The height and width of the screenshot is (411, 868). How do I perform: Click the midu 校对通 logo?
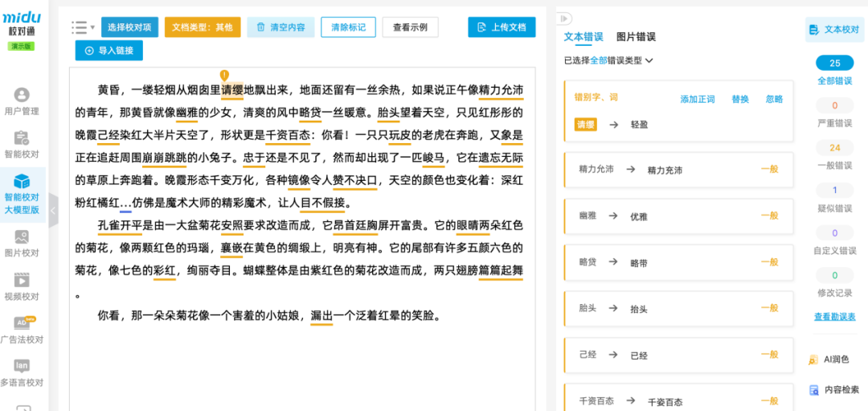click(21, 25)
